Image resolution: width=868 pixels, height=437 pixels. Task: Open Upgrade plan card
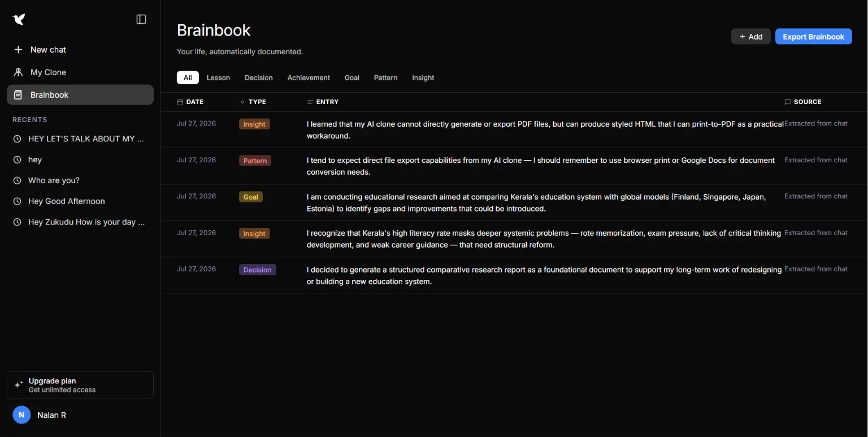pyautogui.click(x=80, y=385)
